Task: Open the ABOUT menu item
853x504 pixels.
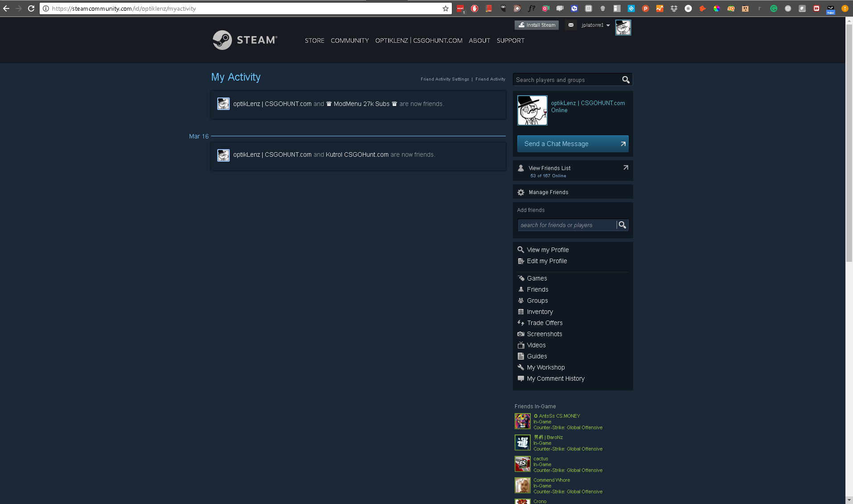Action: pos(479,41)
